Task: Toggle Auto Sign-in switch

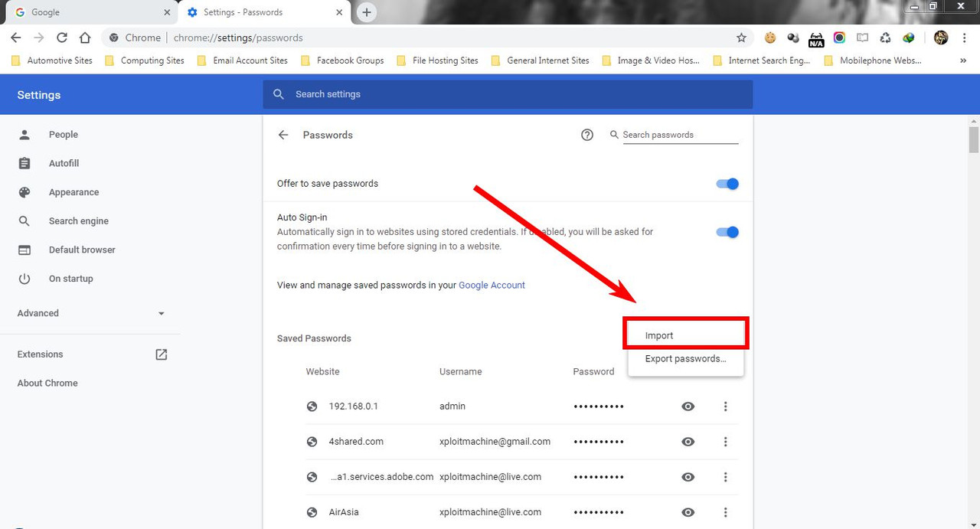Action: pos(727,232)
